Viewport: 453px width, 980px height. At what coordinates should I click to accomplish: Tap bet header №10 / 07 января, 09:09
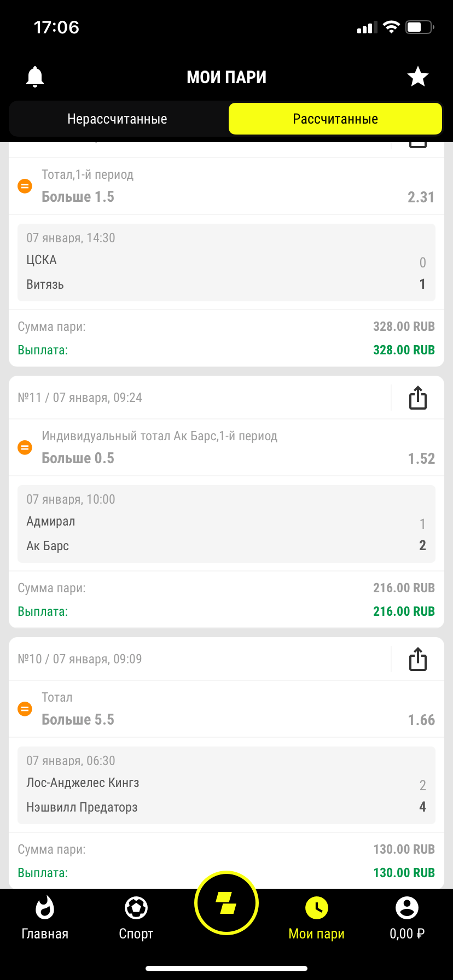pyautogui.click(x=80, y=660)
